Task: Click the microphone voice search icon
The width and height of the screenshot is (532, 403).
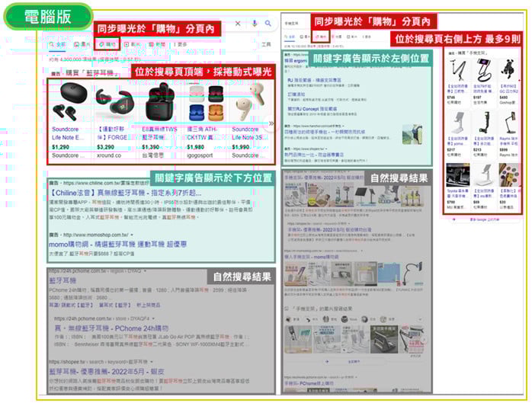Action: coord(255,24)
